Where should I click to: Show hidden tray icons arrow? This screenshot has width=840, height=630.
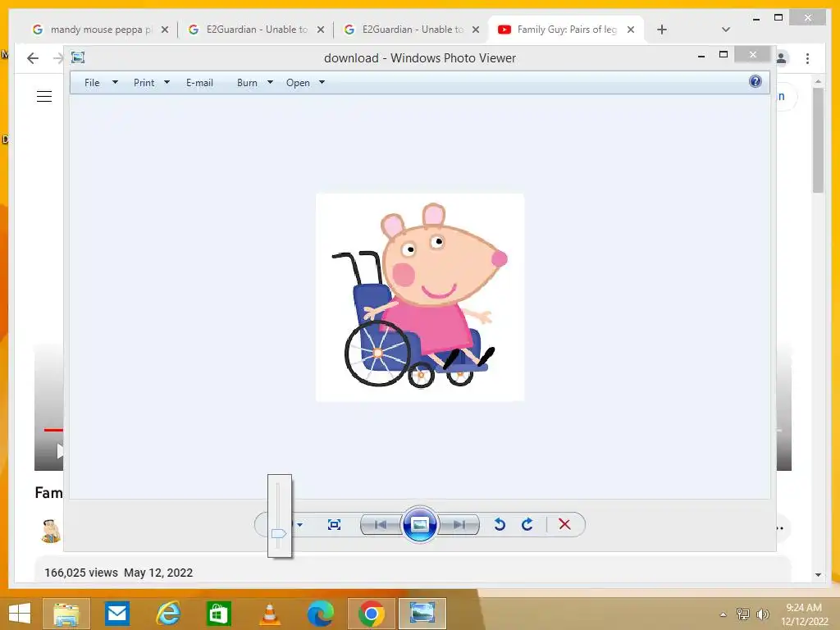click(x=724, y=614)
